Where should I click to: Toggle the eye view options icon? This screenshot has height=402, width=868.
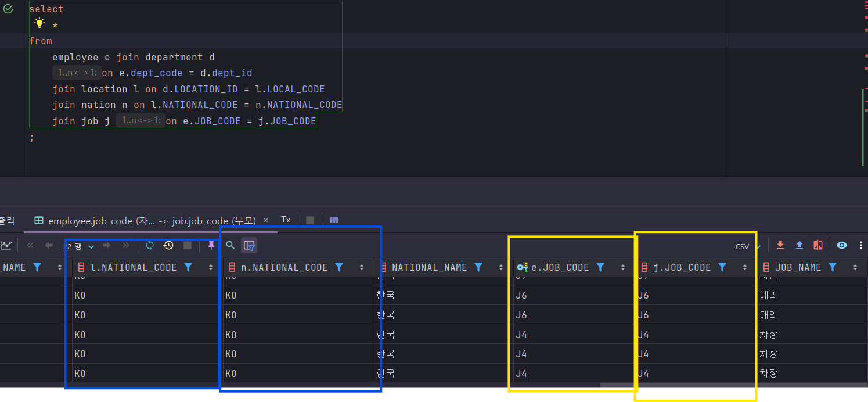click(x=842, y=245)
